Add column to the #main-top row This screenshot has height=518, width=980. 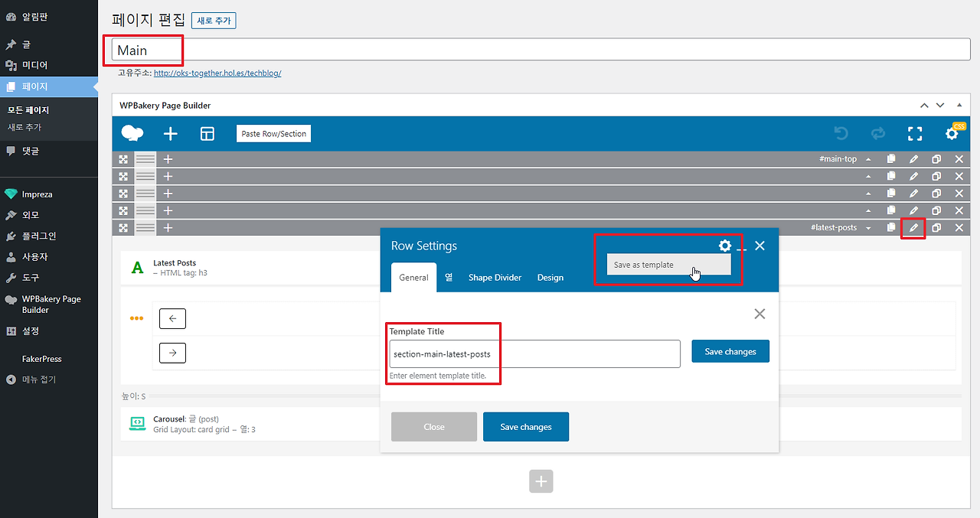[168, 159]
